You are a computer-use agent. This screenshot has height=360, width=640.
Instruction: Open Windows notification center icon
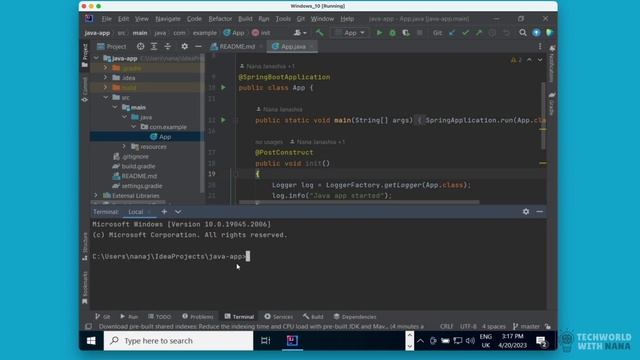click(542, 341)
